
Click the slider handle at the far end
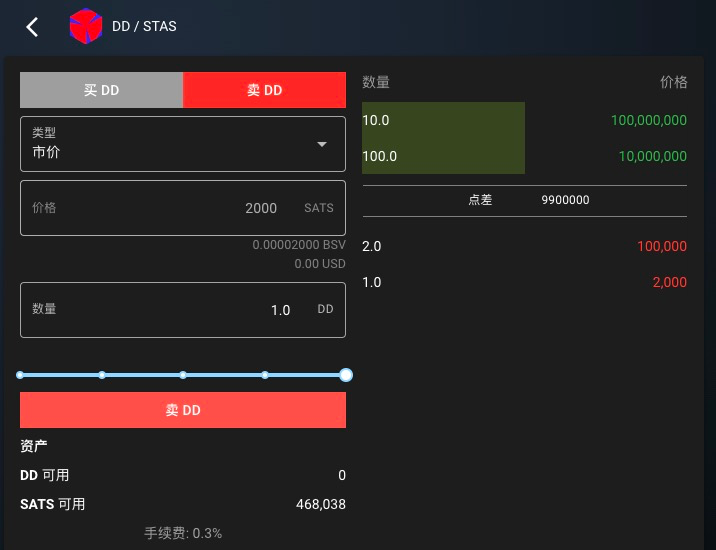[345, 375]
